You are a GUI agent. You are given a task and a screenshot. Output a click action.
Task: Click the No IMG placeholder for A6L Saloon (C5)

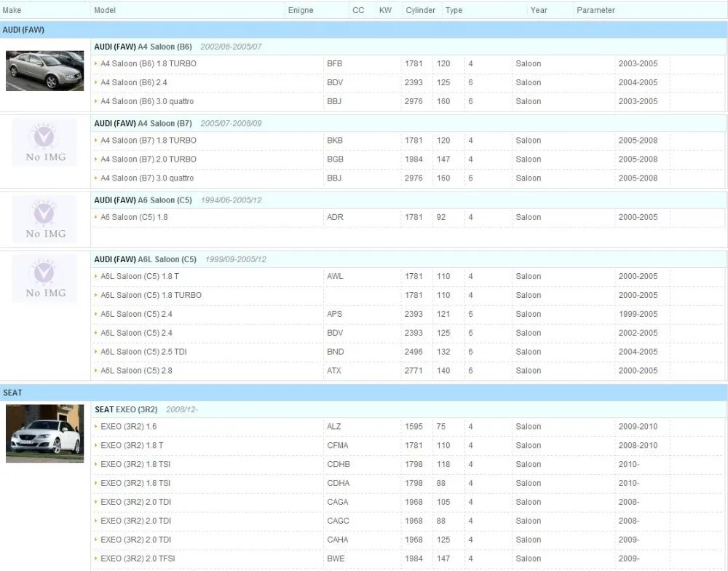[x=45, y=278]
